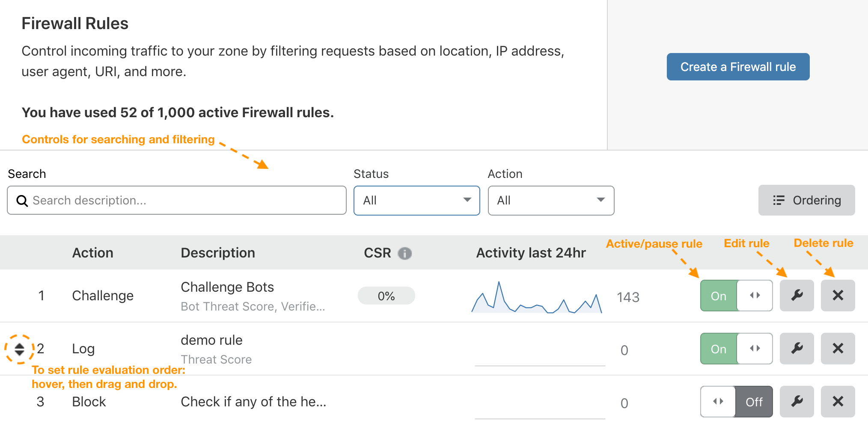Pause the demo rule with its On switch
Viewport: 868px width, 426px height.
point(718,349)
